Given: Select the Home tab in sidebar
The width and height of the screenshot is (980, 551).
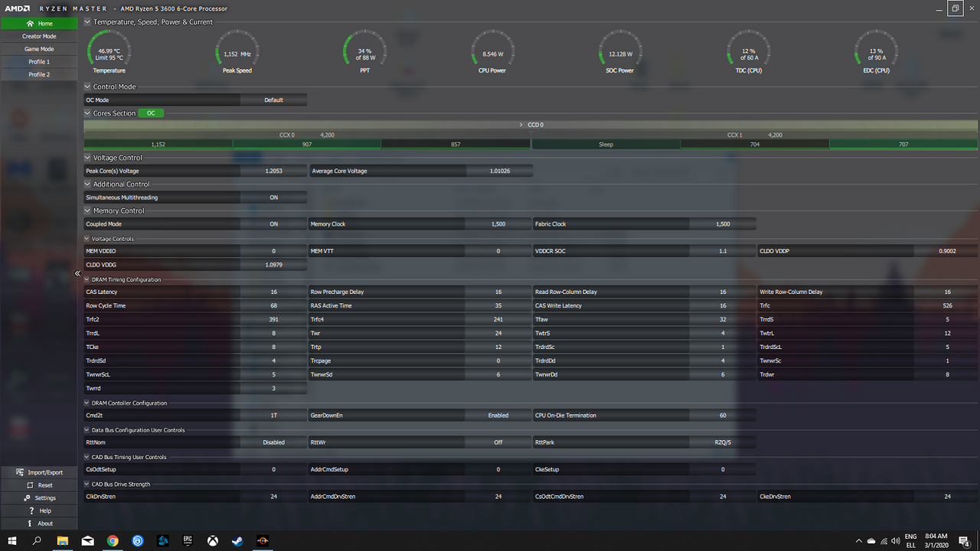Looking at the screenshot, I should (x=39, y=24).
